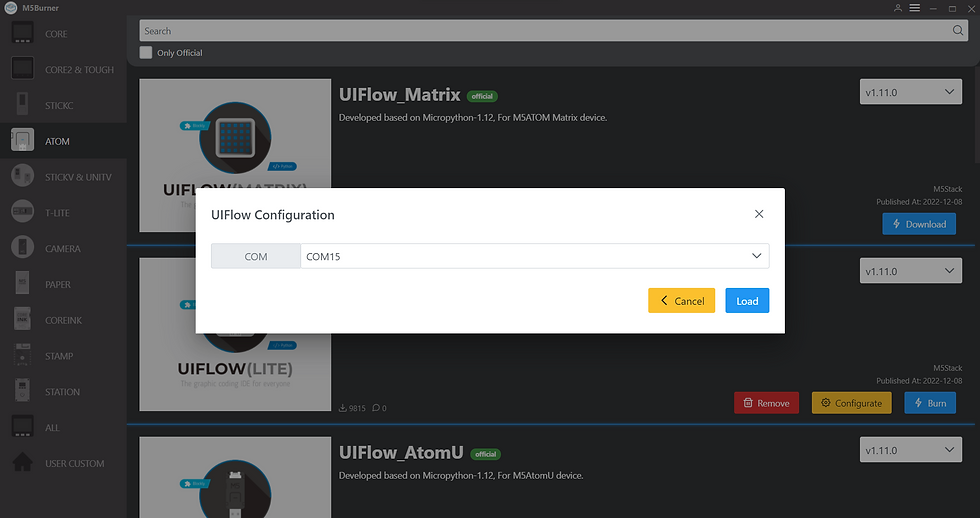Click the Download icon for UIFlow_Matrix
The width and height of the screenshot is (980, 518).
[896, 224]
